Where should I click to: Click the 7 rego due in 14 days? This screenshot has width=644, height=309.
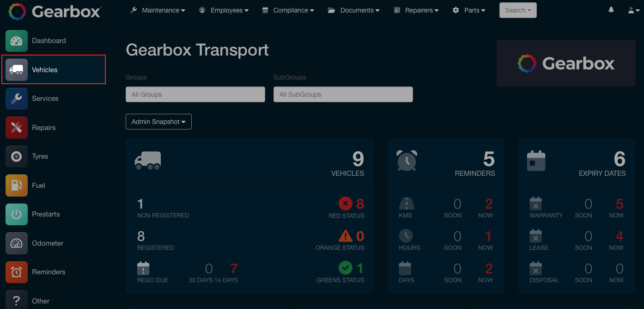click(234, 268)
